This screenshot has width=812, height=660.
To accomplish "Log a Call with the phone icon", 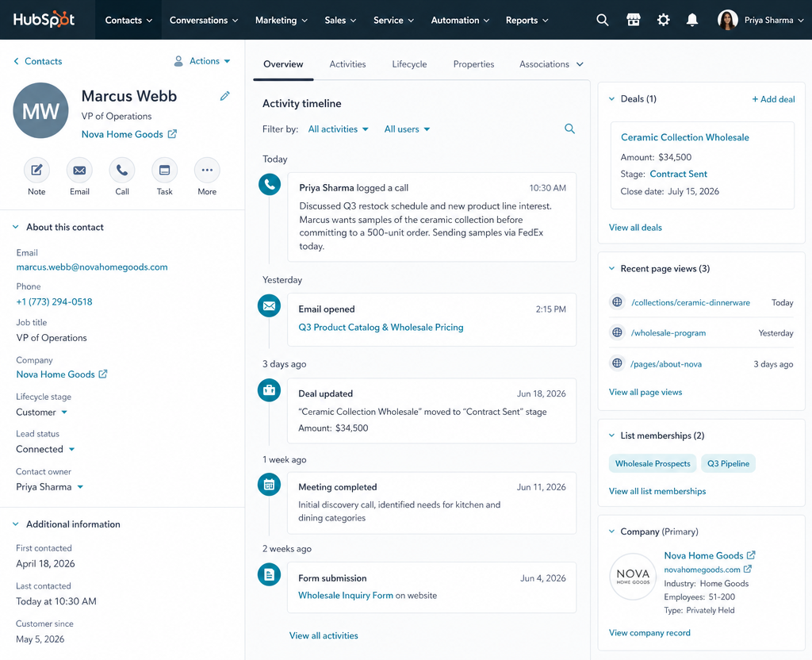I will tap(121, 170).
